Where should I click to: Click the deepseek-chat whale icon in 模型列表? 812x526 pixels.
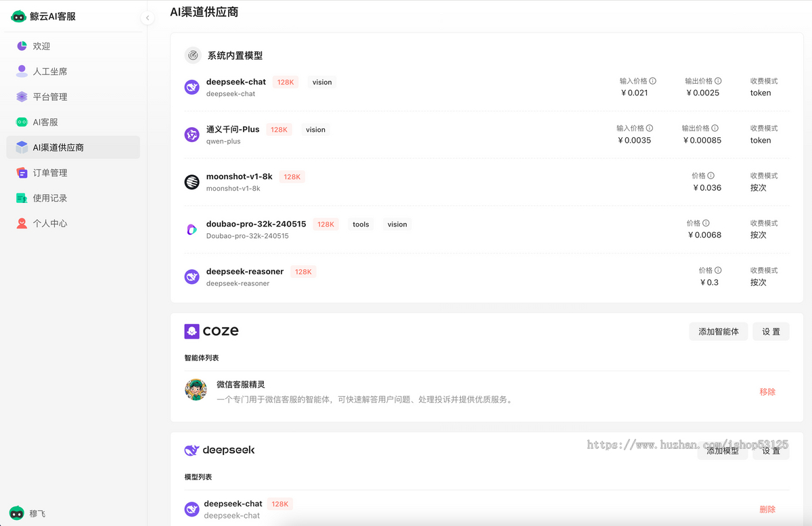point(192,509)
